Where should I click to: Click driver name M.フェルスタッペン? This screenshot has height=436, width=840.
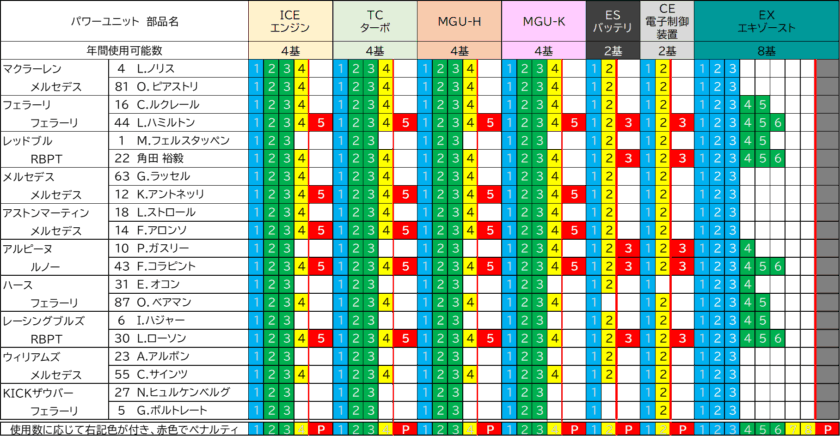click(183, 140)
